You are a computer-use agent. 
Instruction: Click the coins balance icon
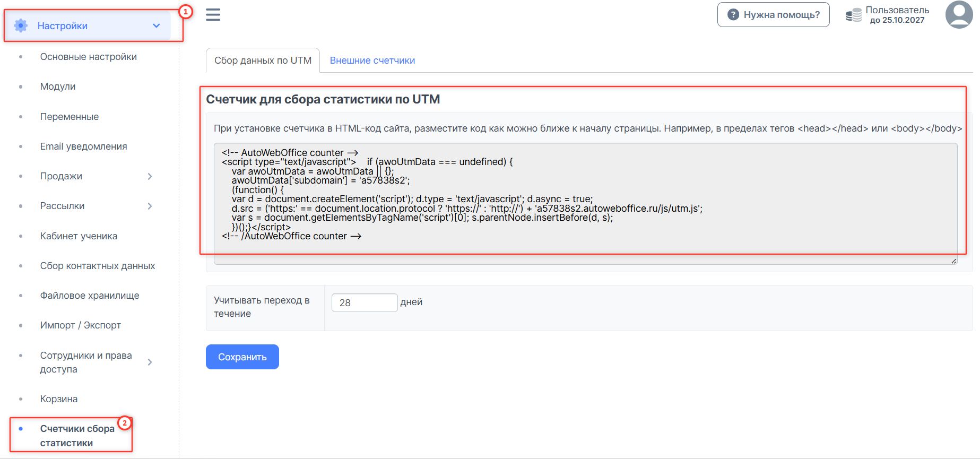click(853, 15)
